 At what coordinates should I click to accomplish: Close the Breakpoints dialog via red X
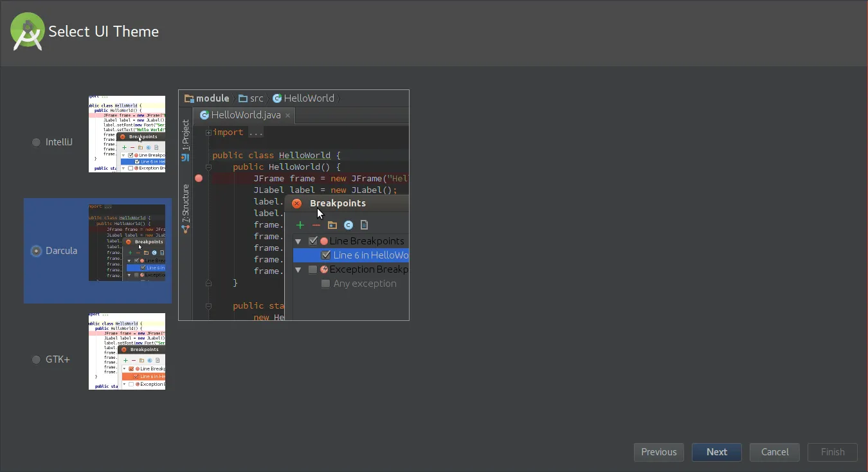296,203
